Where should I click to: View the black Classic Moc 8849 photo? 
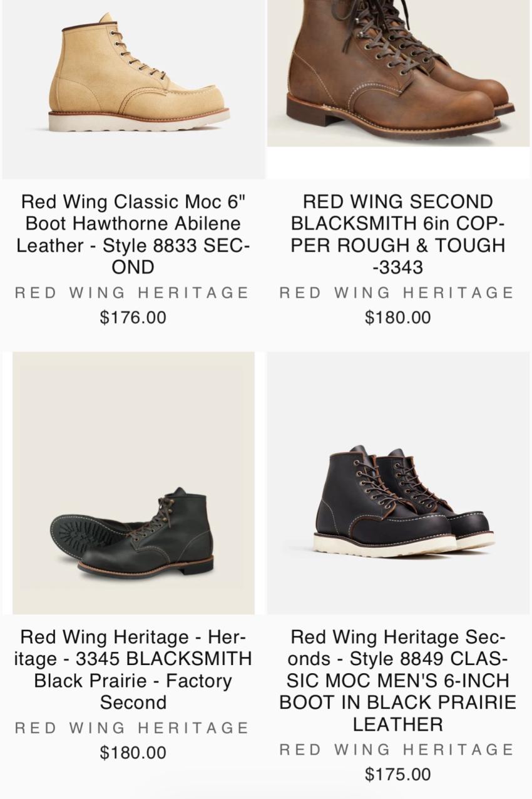click(398, 495)
